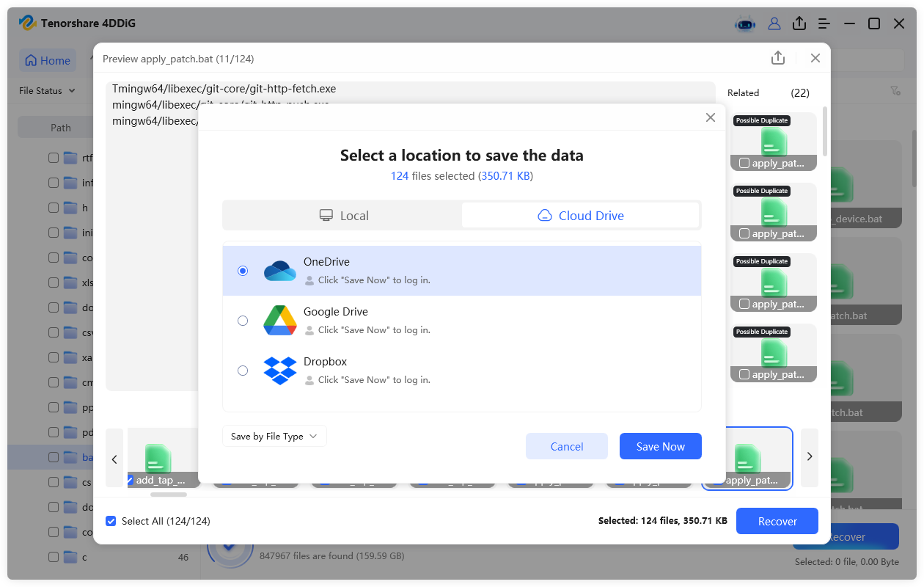924x587 pixels.
Task: Click the Dropbox logo icon
Action: click(x=279, y=371)
